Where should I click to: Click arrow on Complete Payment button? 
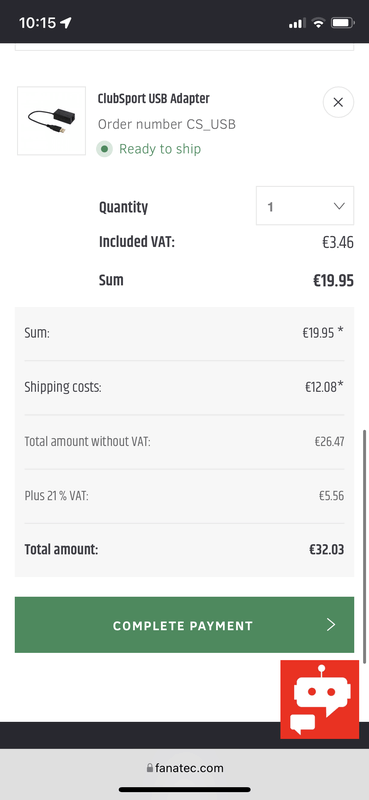pyautogui.click(x=331, y=625)
